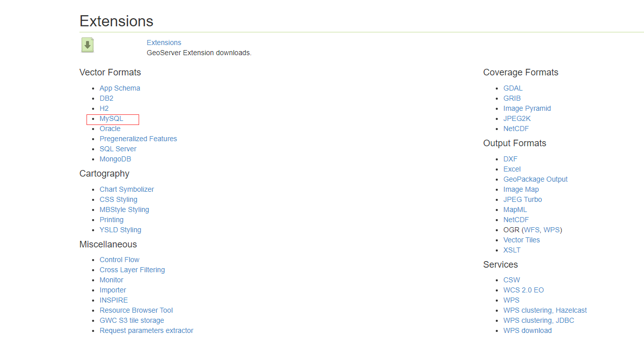644x338 pixels.
Task: Open the Importer extension link
Action: coord(113,290)
